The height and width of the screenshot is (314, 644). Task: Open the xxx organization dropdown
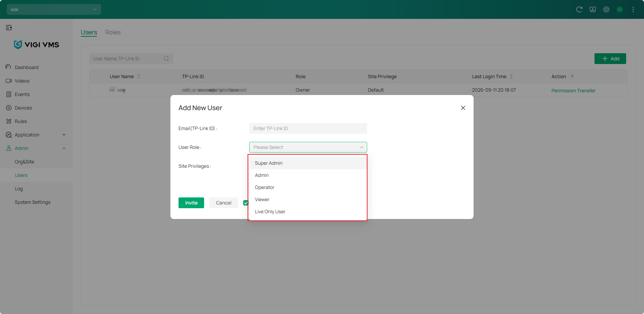54,9
